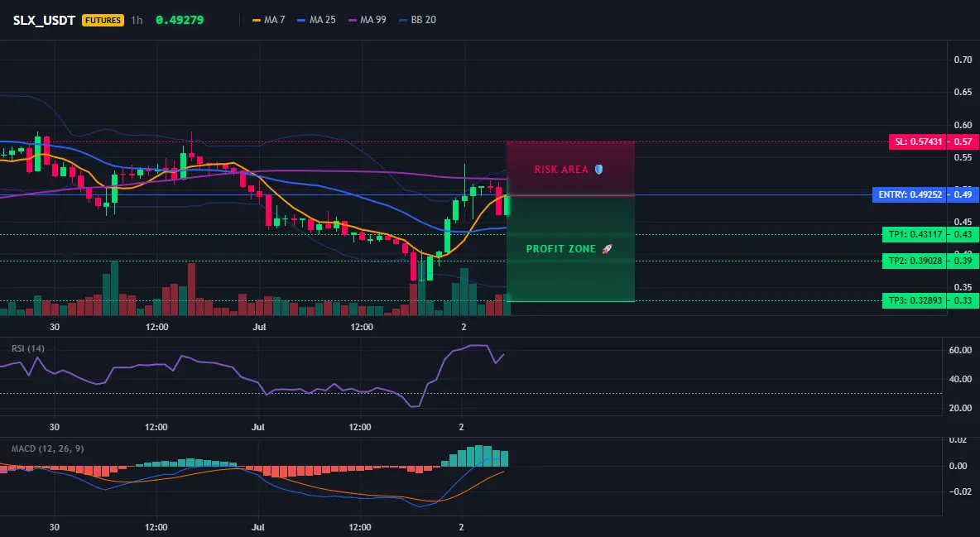Image resolution: width=980 pixels, height=537 pixels.
Task: Click 'Jul' on the price chart time axis
Action: point(259,327)
